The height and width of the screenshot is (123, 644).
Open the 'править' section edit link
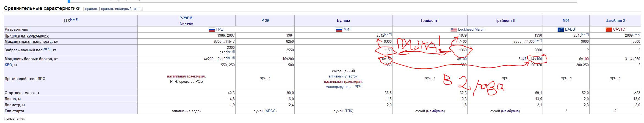(x=92, y=9)
